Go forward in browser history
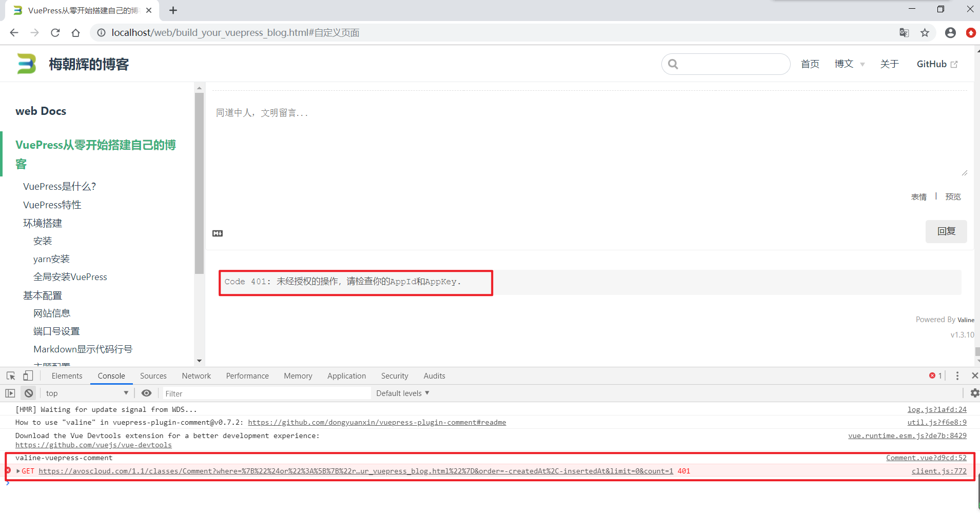 [34, 33]
